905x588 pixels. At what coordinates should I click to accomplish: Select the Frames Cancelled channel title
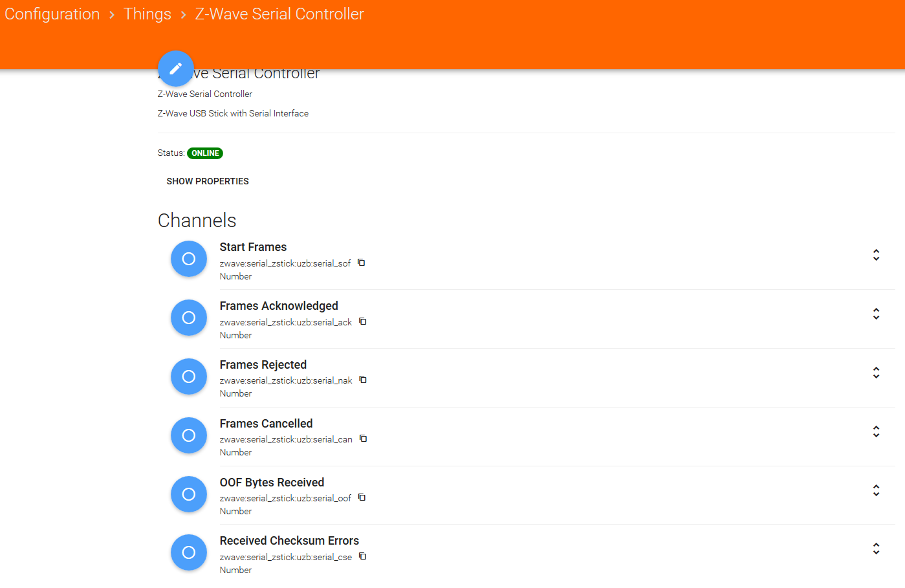coord(266,424)
